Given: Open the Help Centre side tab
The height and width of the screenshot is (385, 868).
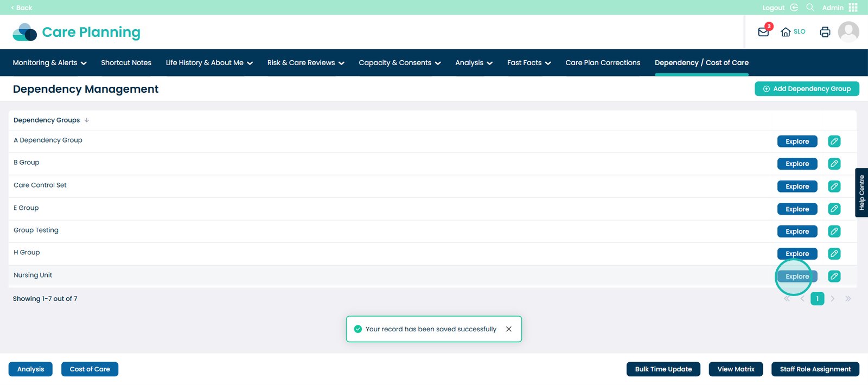Looking at the screenshot, I should tap(861, 193).
